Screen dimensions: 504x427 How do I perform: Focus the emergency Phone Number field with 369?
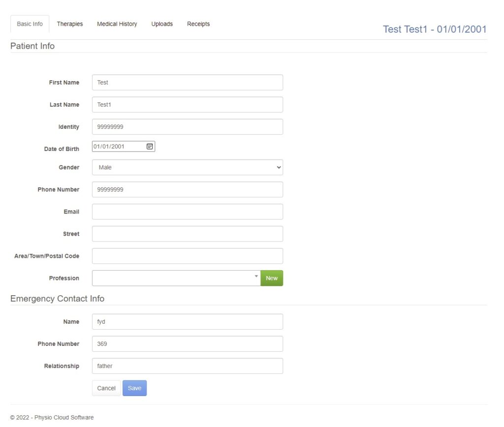[x=188, y=344]
